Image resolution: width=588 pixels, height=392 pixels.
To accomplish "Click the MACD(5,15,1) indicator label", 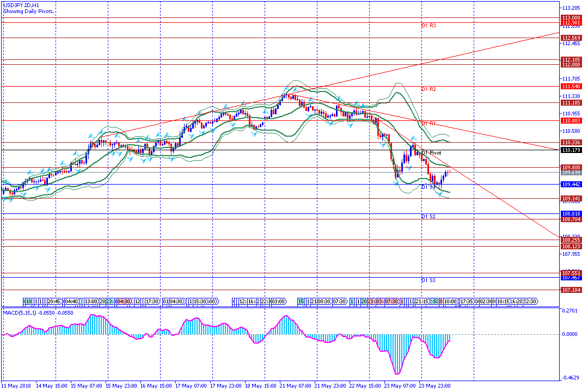I will tap(38, 313).
